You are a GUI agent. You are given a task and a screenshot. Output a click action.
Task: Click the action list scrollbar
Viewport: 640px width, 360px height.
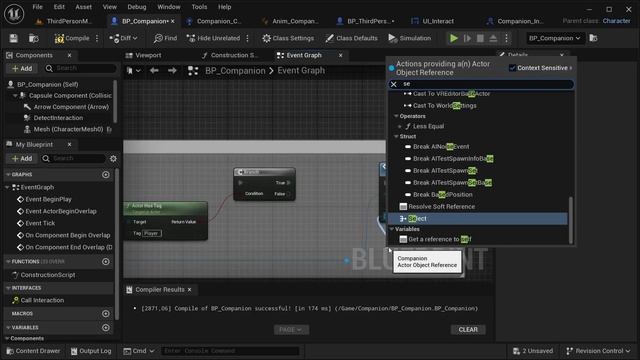571,220
